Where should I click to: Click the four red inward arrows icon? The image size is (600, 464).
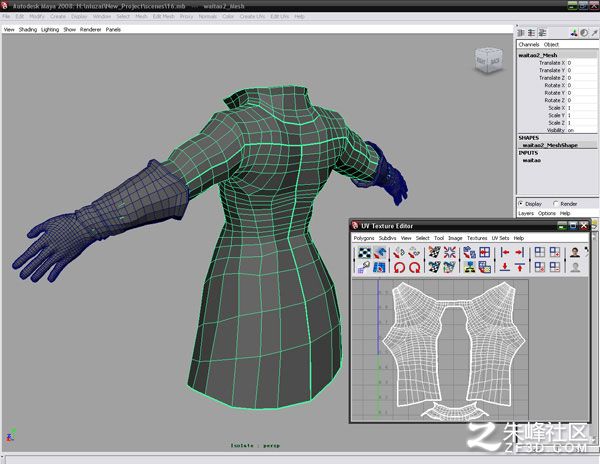(x=450, y=252)
